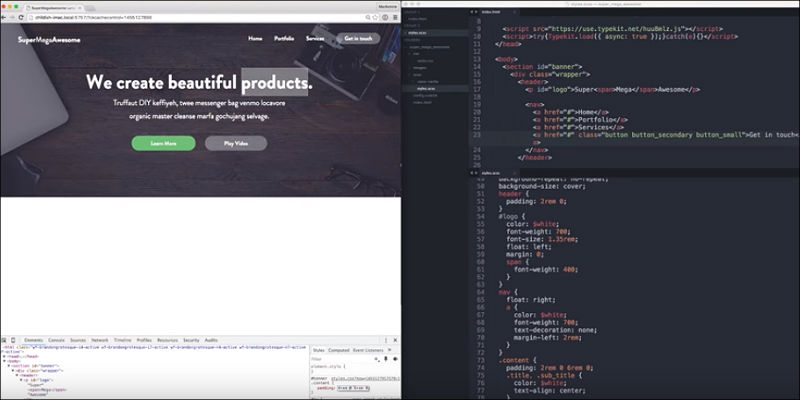Viewport: 800px width, 400px height.
Task: Open the Event Listeners sidebar tab
Action: [x=367, y=351]
